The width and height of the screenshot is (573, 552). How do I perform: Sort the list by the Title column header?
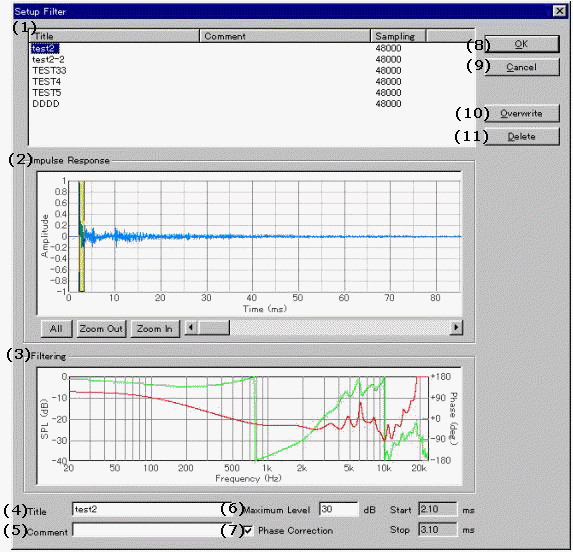[114, 36]
